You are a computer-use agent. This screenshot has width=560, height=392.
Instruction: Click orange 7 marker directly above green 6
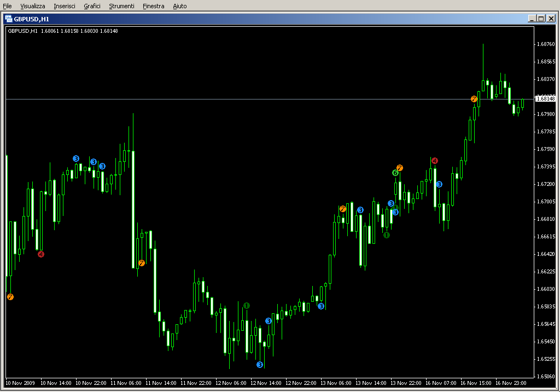[x=400, y=168]
